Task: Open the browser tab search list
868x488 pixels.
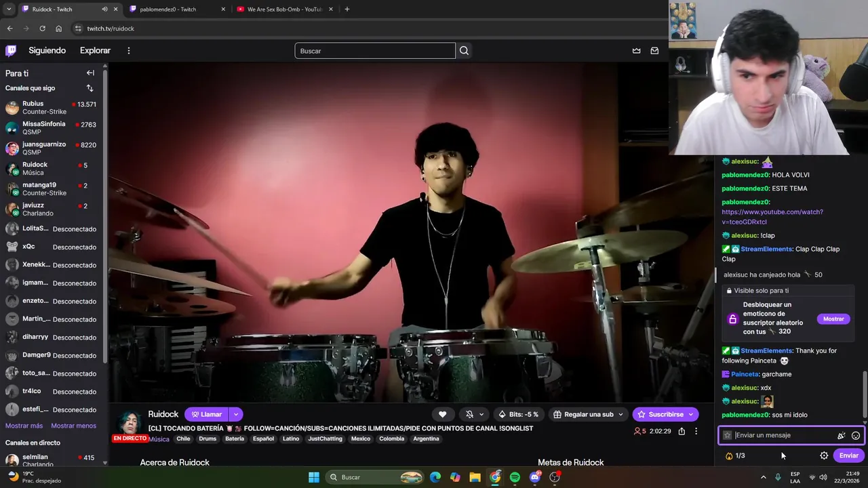Action: (x=9, y=9)
